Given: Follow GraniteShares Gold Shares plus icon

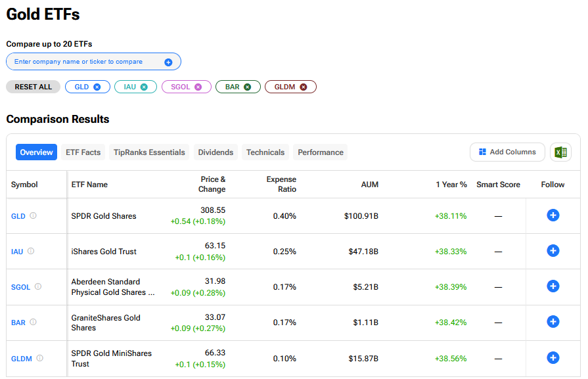Looking at the screenshot, I should pyautogui.click(x=553, y=322).
